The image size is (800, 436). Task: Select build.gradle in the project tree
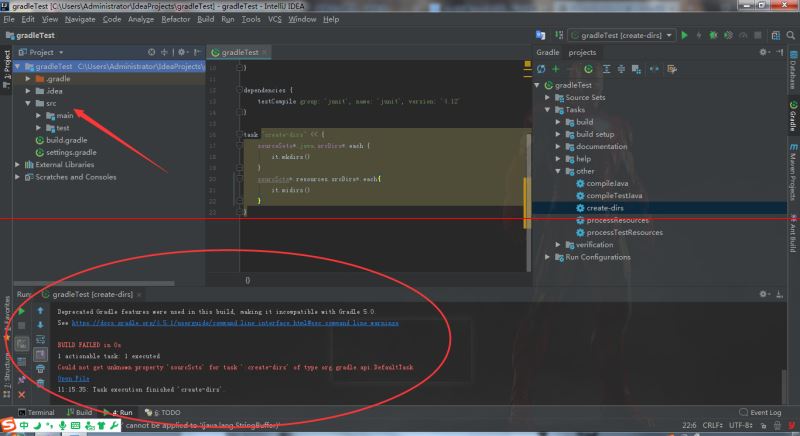[66, 140]
